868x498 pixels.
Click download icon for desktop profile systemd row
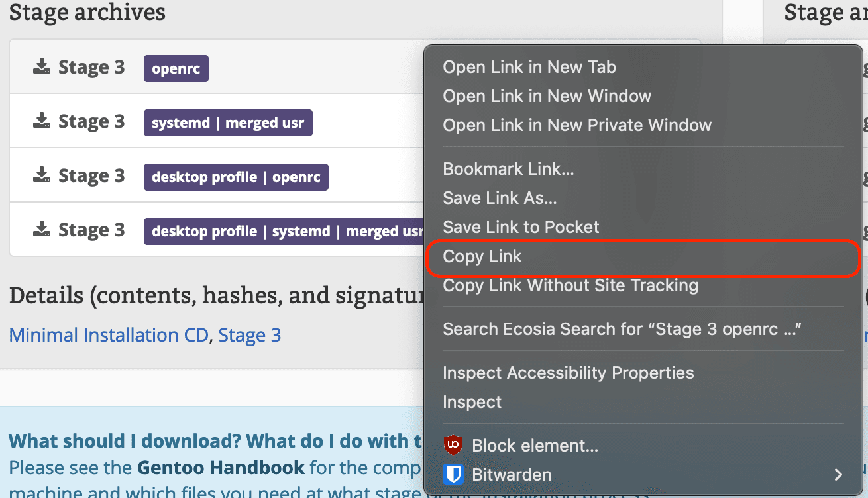[x=42, y=229]
